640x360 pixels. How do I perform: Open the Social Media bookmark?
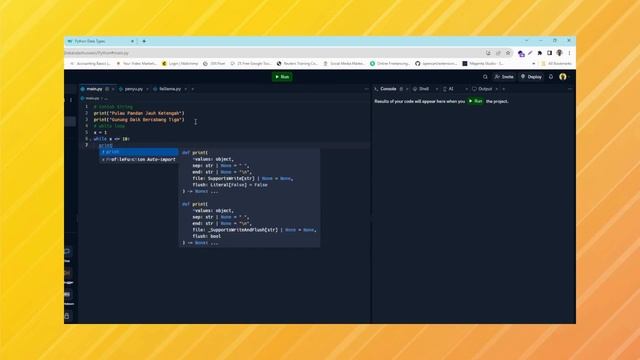tap(344, 64)
